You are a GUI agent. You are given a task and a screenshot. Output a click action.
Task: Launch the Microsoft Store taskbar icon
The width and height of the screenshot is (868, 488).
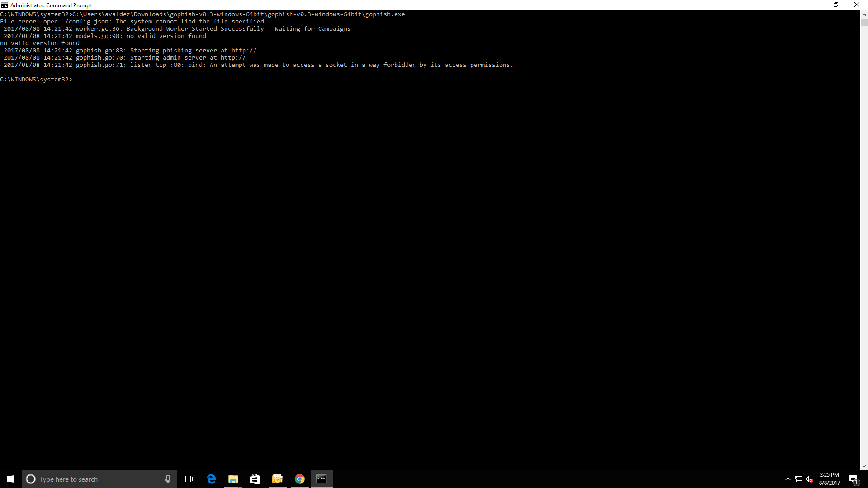click(255, 479)
